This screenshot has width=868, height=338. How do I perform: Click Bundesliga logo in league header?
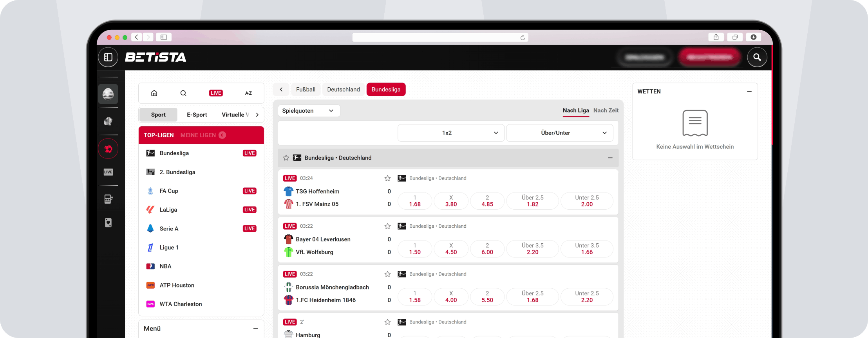[x=297, y=158]
